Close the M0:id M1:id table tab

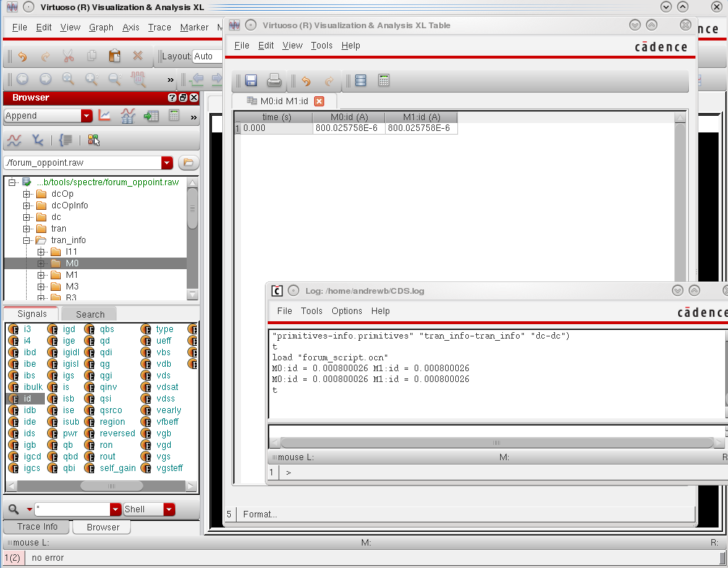point(319,101)
